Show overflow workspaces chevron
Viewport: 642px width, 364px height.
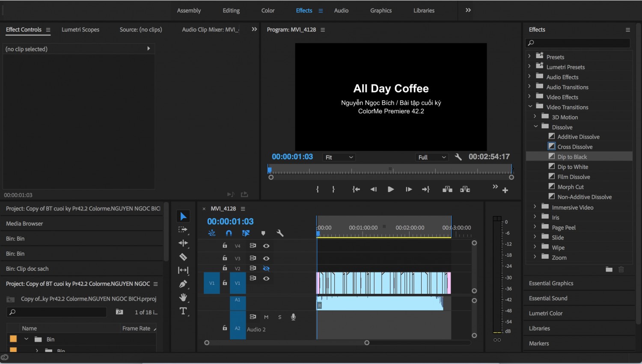click(x=468, y=10)
